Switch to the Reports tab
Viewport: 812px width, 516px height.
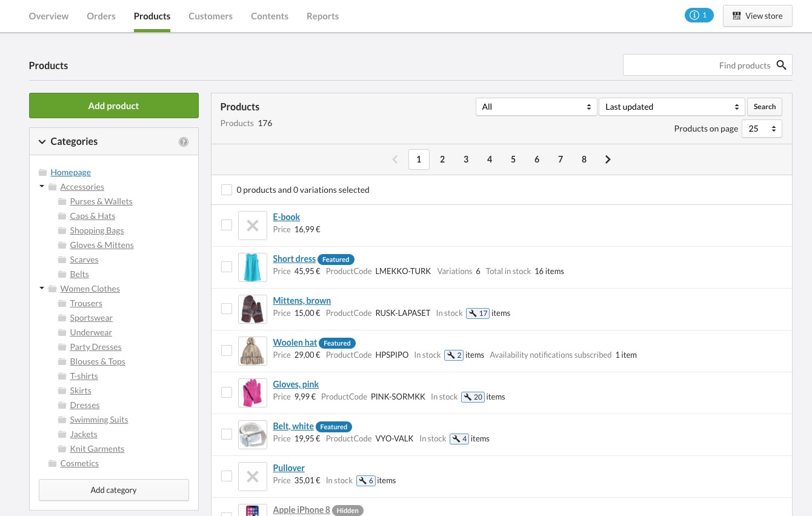[x=322, y=16]
